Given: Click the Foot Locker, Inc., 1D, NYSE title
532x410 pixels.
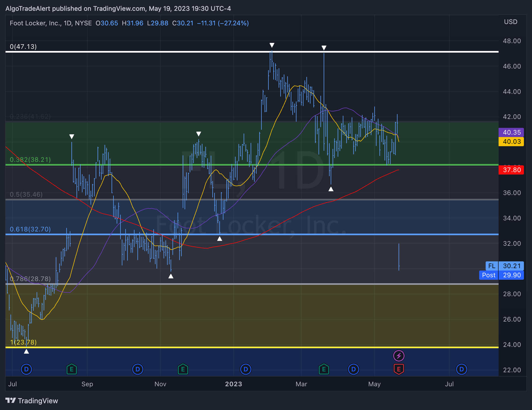Looking at the screenshot, I should pos(51,23).
